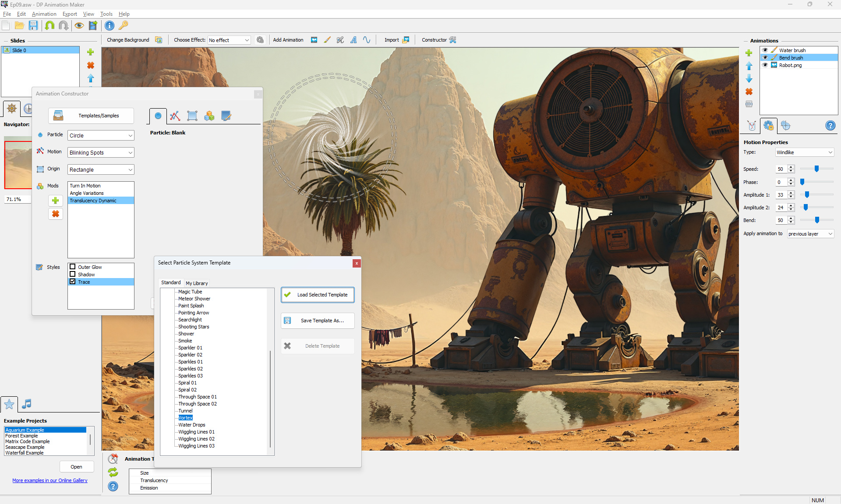Screen dimensions: 841x504
Task: Open the Animation menu
Action: pos(44,14)
